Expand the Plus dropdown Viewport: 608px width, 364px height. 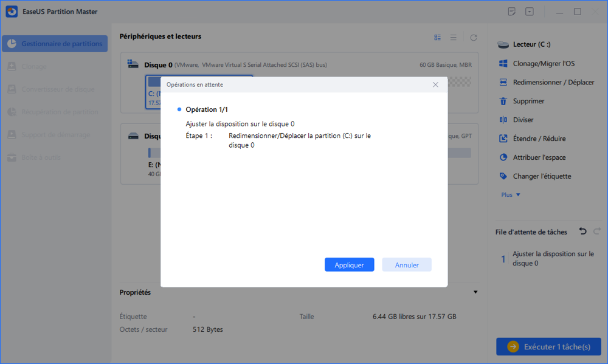[510, 195]
